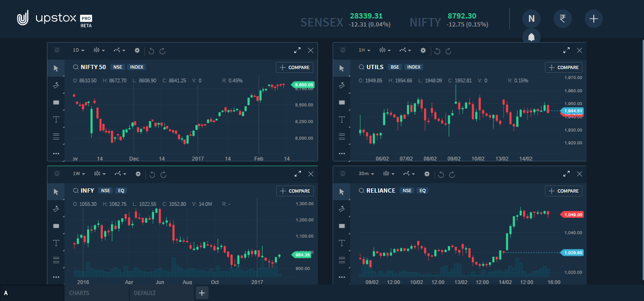Toggle fullscreen on the UTILS chart
The image size is (644, 301).
click(x=566, y=50)
